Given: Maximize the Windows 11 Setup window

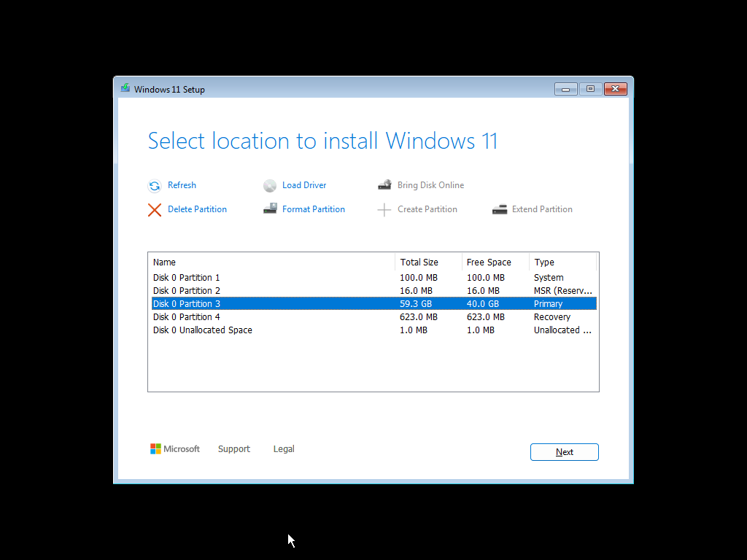Looking at the screenshot, I should [590, 89].
